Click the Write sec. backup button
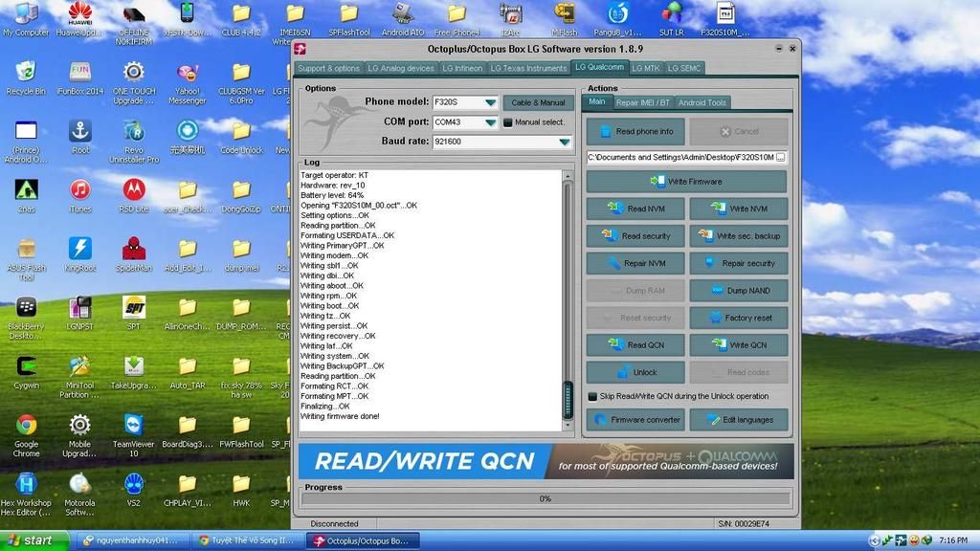 click(x=739, y=236)
